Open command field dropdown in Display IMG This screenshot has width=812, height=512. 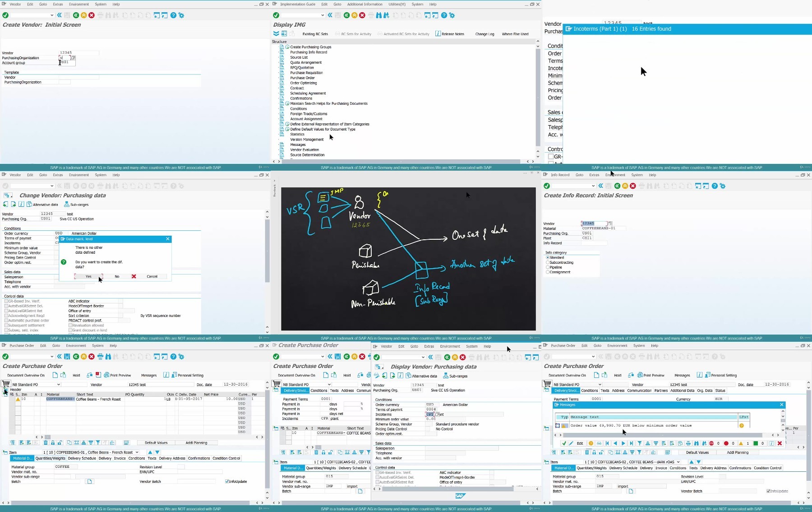point(323,15)
